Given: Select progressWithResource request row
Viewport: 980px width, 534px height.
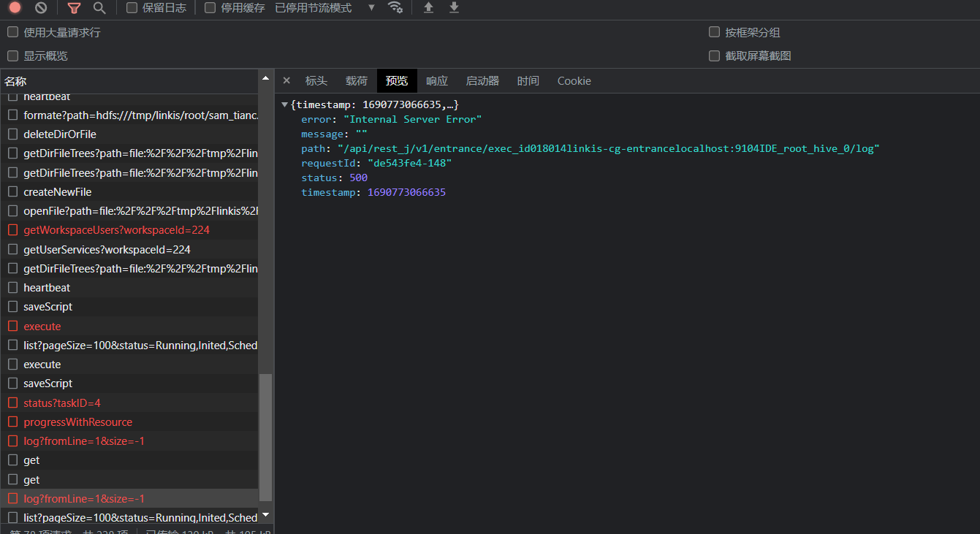Looking at the screenshot, I should click(129, 422).
